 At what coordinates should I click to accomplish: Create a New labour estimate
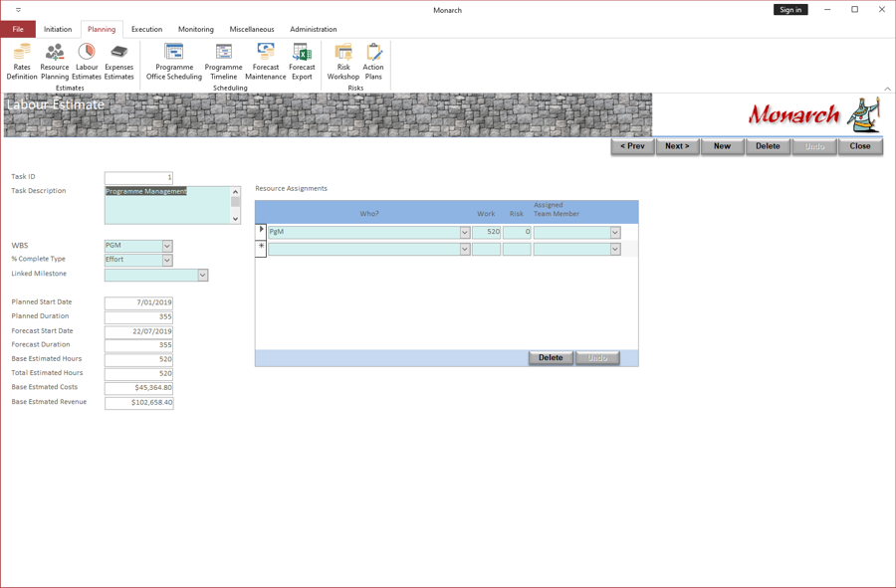(x=723, y=146)
